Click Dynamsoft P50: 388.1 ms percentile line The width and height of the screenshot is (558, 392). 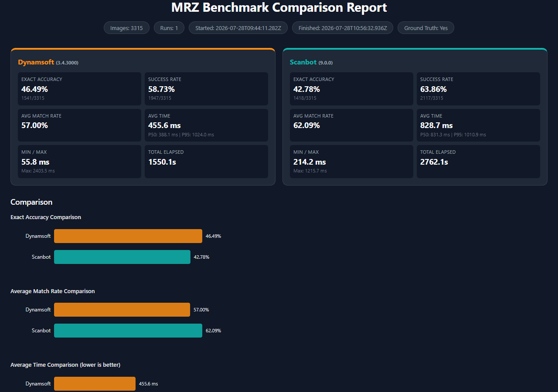181,135
